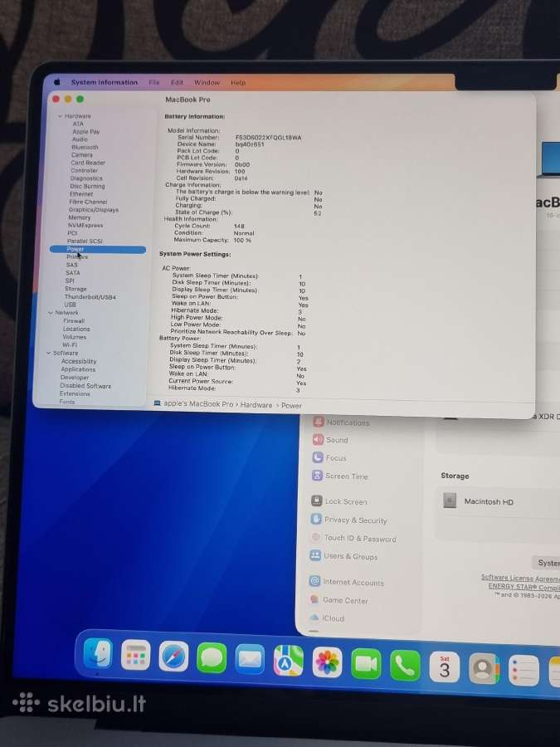This screenshot has height=747, width=560.
Task: Select Ethernet in Hardware list
Action: coord(81,194)
